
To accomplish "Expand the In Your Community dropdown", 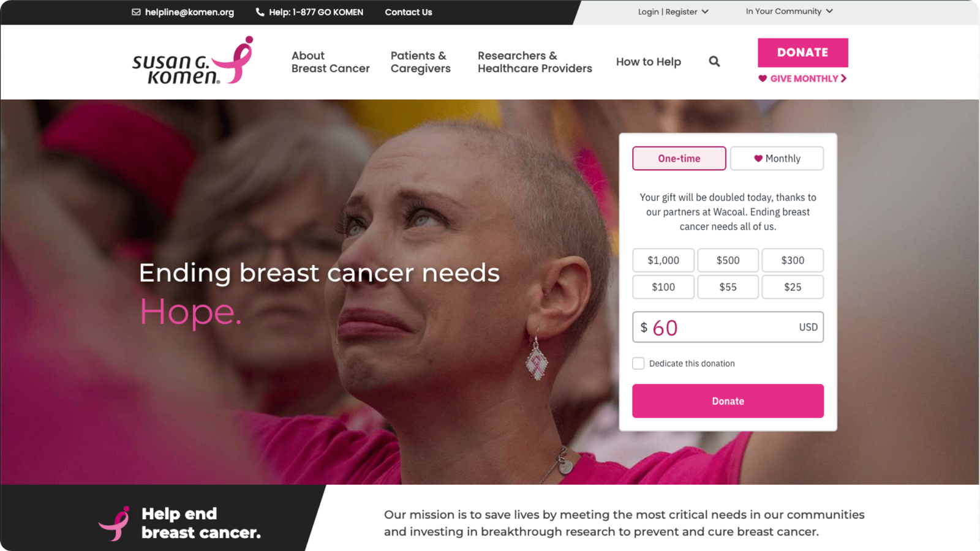I will coord(789,11).
